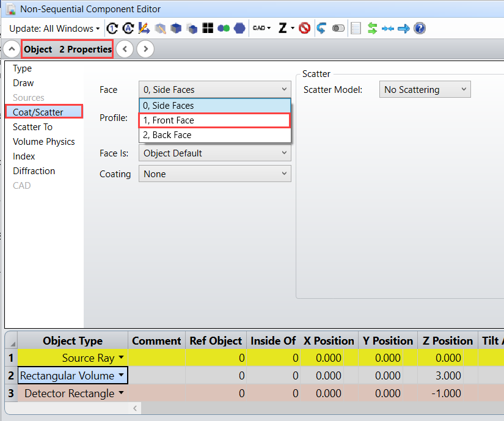504x421 pixels.
Task: Click the blue hexagon object icon
Action: click(x=239, y=28)
